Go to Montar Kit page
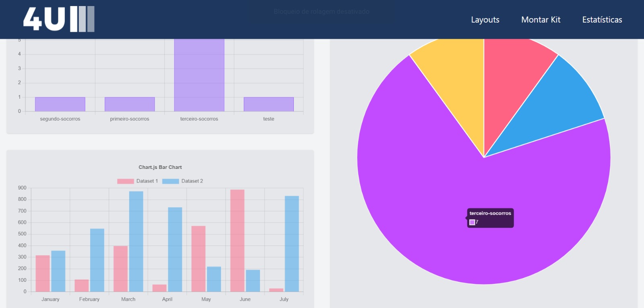 [541, 20]
